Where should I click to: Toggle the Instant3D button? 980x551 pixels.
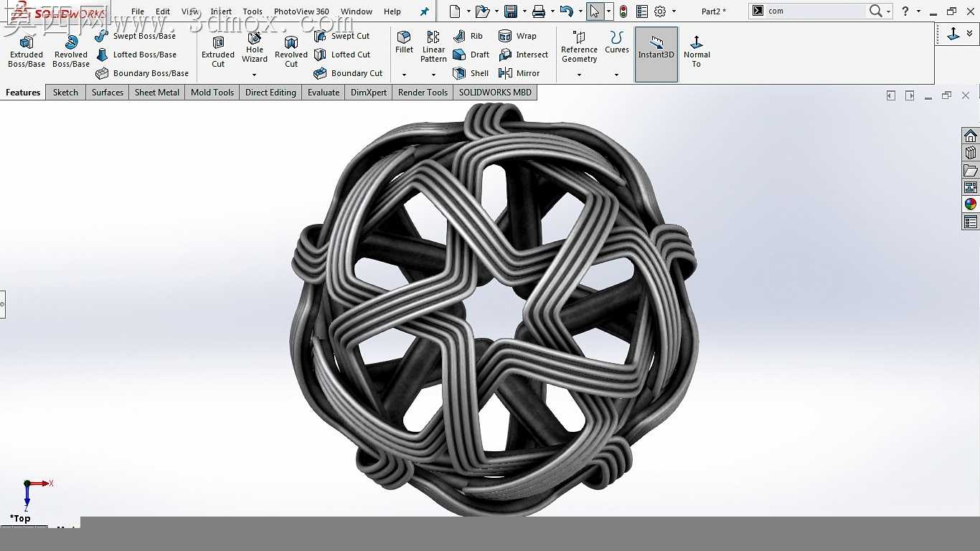[656, 54]
